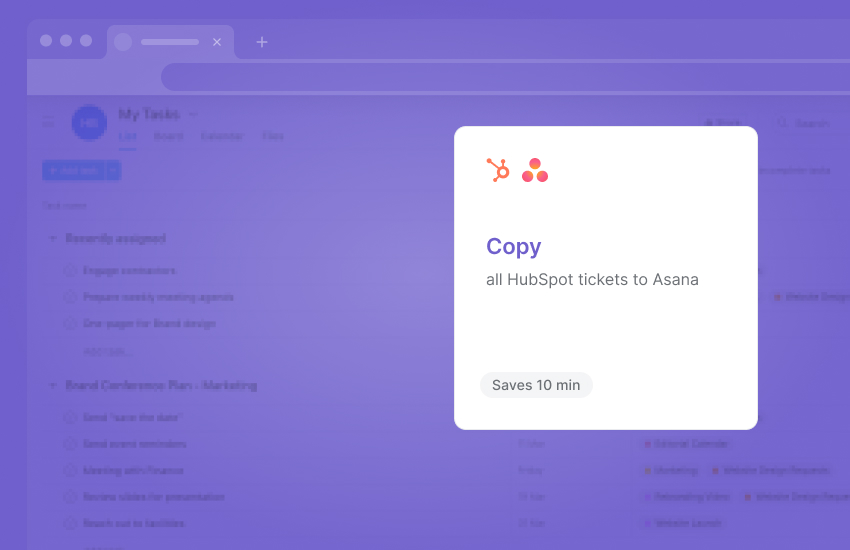The image size is (850, 550).
Task: Click the HubSpot logo icon
Action: (498, 170)
